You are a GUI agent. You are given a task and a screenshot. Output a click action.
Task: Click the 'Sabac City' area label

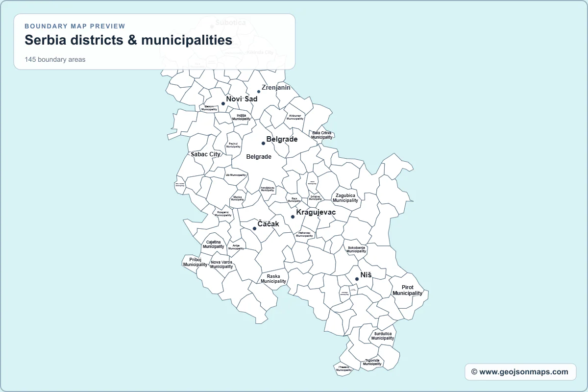pyautogui.click(x=206, y=154)
